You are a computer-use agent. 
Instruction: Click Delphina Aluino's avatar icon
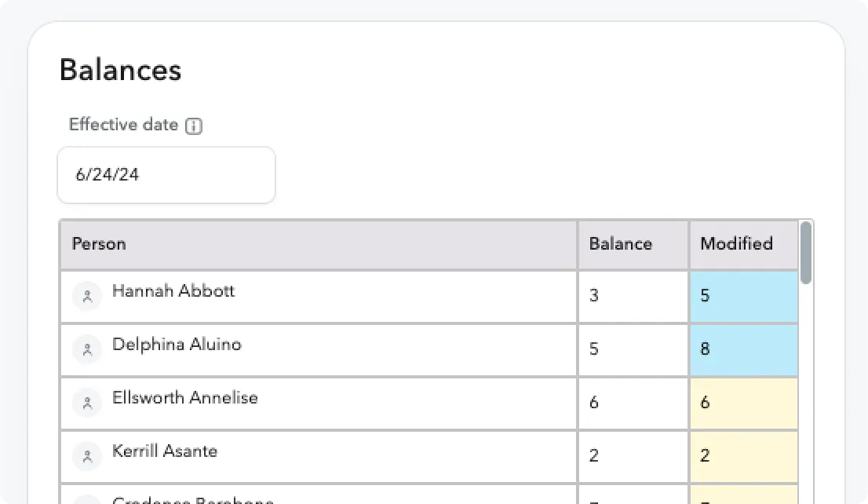click(87, 349)
